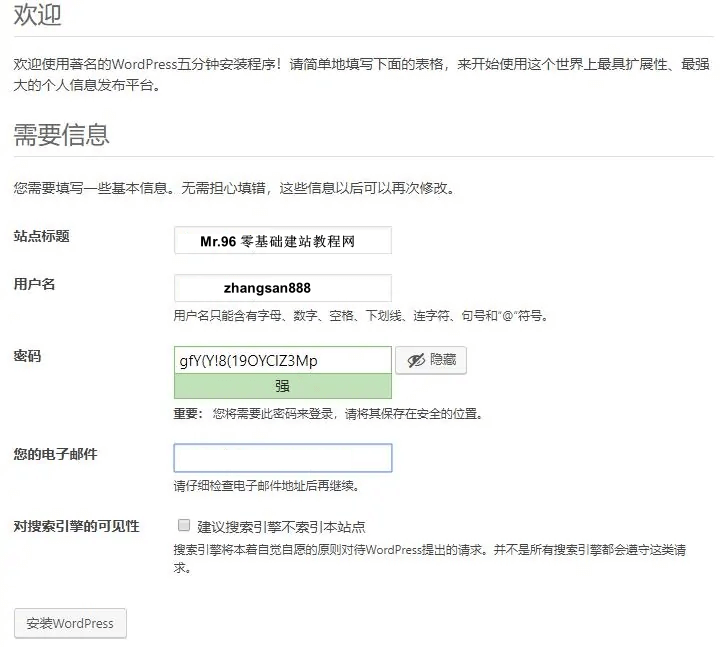Click the 您需要填写一些基本信息 paragraph
Image resolution: width=724 pixels, height=647 pixels.
coord(235,188)
